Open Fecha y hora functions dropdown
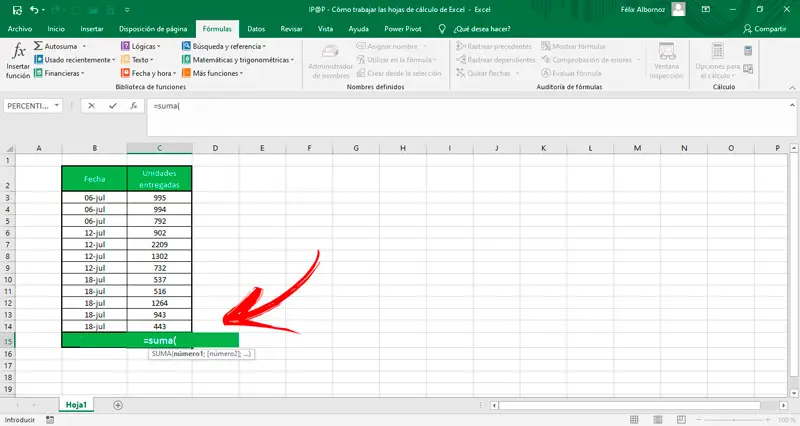This screenshot has width=800, height=426. click(x=148, y=73)
